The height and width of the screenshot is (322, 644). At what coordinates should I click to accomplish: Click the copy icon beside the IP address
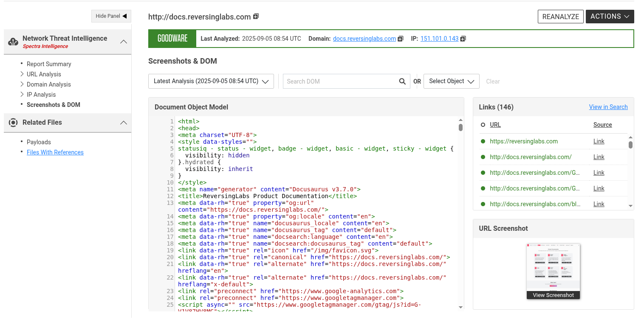[x=463, y=39]
